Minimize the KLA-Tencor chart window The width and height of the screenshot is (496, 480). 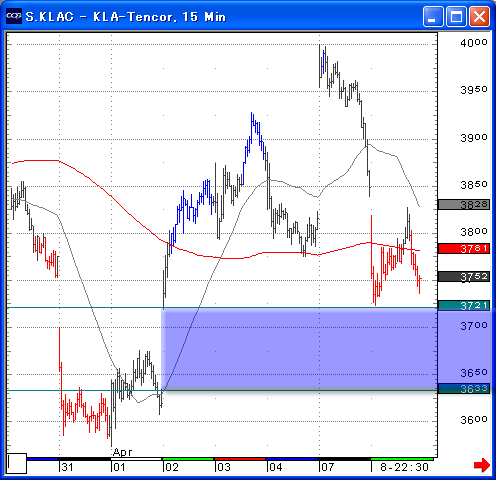(x=433, y=16)
